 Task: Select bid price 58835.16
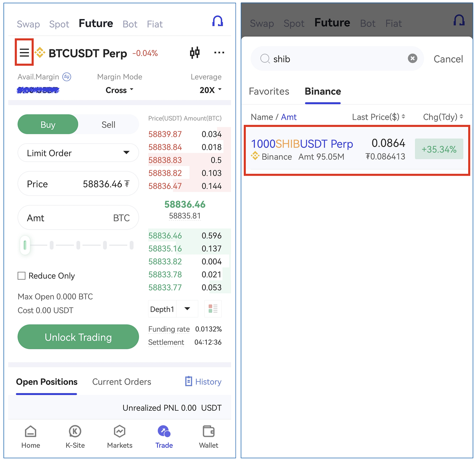click(165, 249)
